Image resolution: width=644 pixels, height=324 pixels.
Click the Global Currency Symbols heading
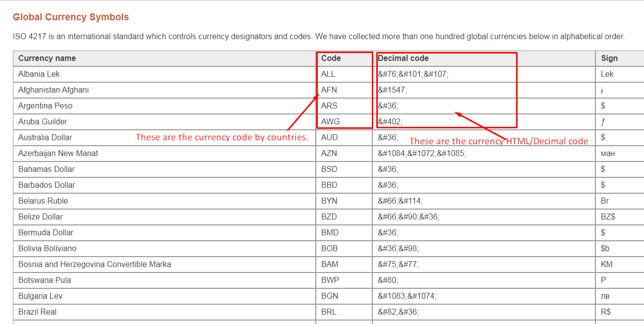(x=70, y=17)
